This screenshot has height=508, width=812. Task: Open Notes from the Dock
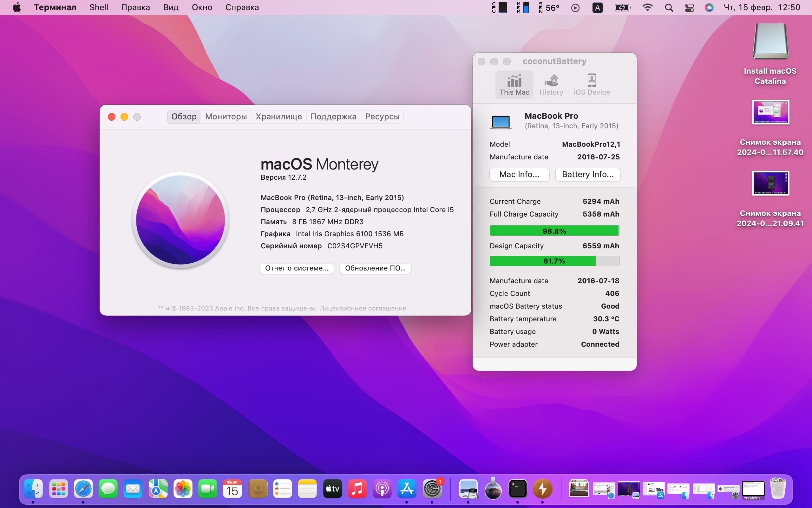307,489
